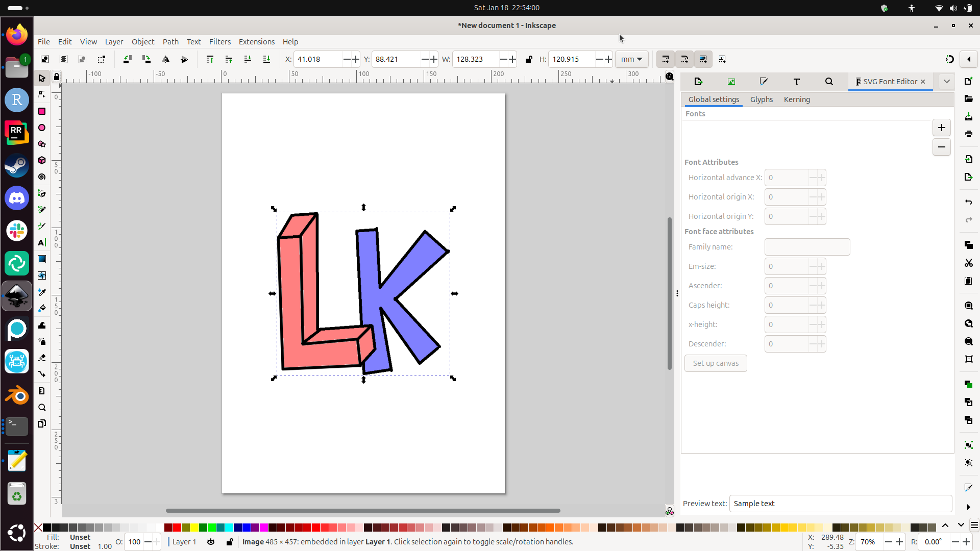Choose the Paint Bucket tool
The image size is (980, 551).
[x=42, y=308]
